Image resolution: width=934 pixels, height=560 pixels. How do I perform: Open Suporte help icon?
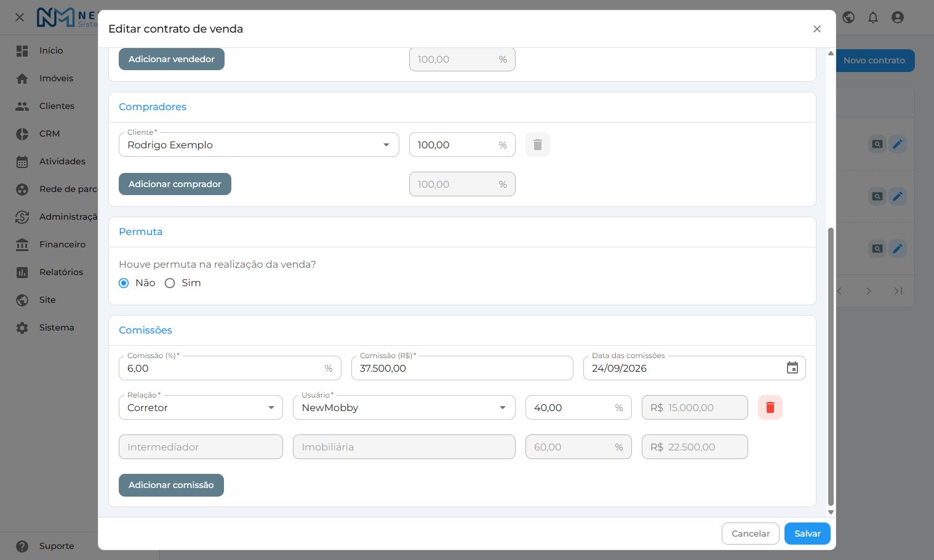click(x=22, y=546)
